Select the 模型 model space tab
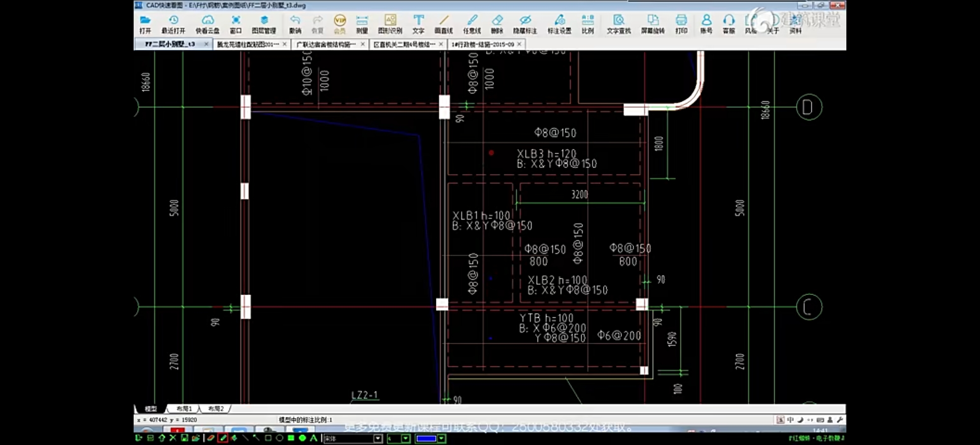Image resolution: width=980 pixels, height=445 pixels. [151, 409]
